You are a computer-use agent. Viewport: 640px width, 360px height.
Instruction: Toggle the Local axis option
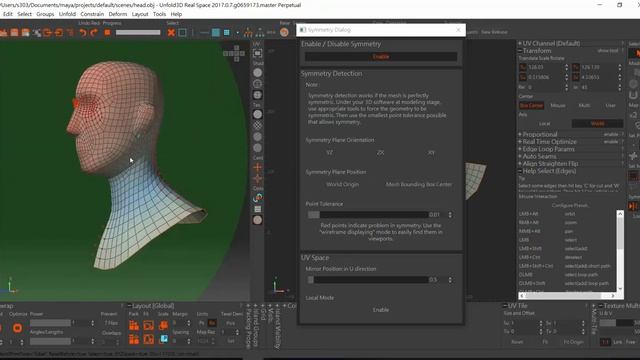point(544,123)
